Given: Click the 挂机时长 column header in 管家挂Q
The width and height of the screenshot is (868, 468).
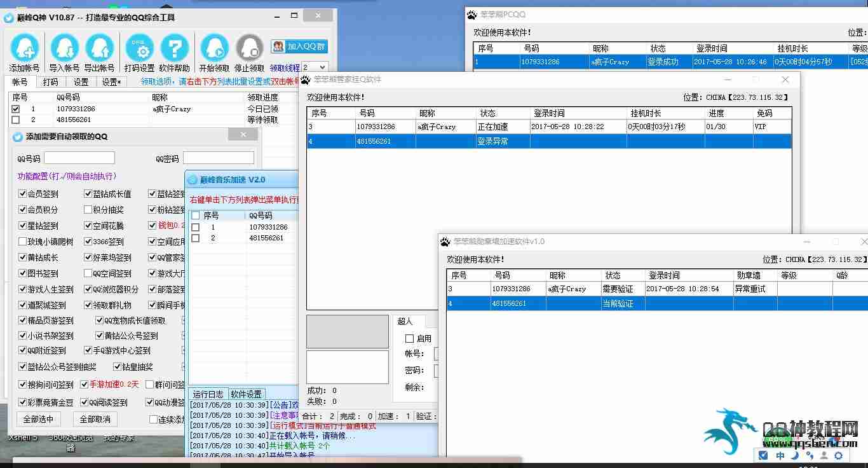Looking at the screenshot, I should click(666, 113).
